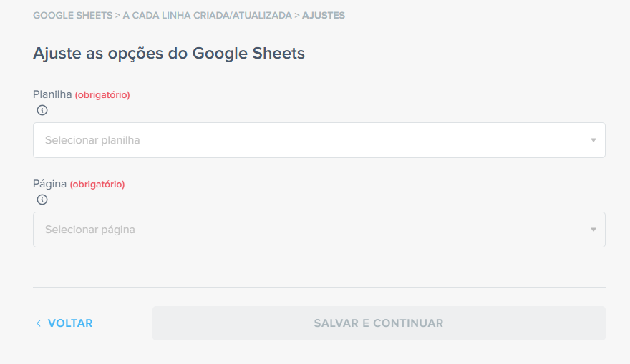Click the red obrigatório text next to Página
The image size is (630, 364).
tap(97, 184)
